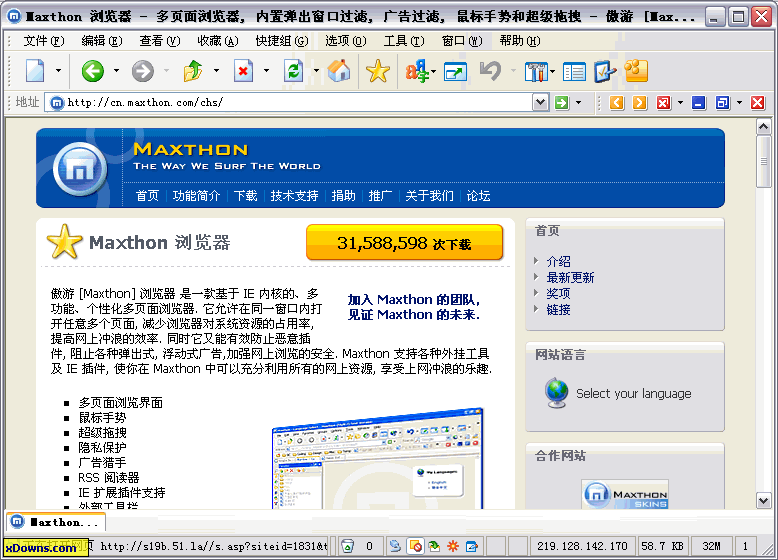Image resolution: width=778 pixels, height=560 pixels.
Task: Click the sidebar layout panel icon
Action: [574, 72]
